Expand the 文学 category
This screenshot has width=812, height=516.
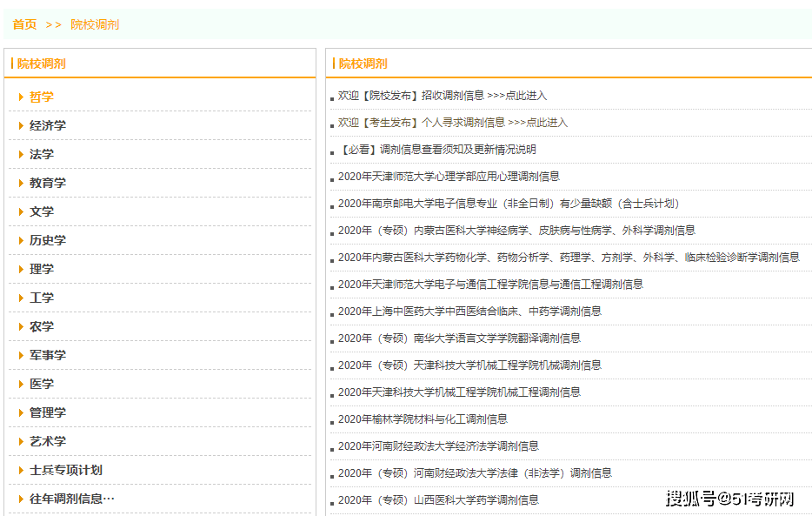(x=41, y=211)
